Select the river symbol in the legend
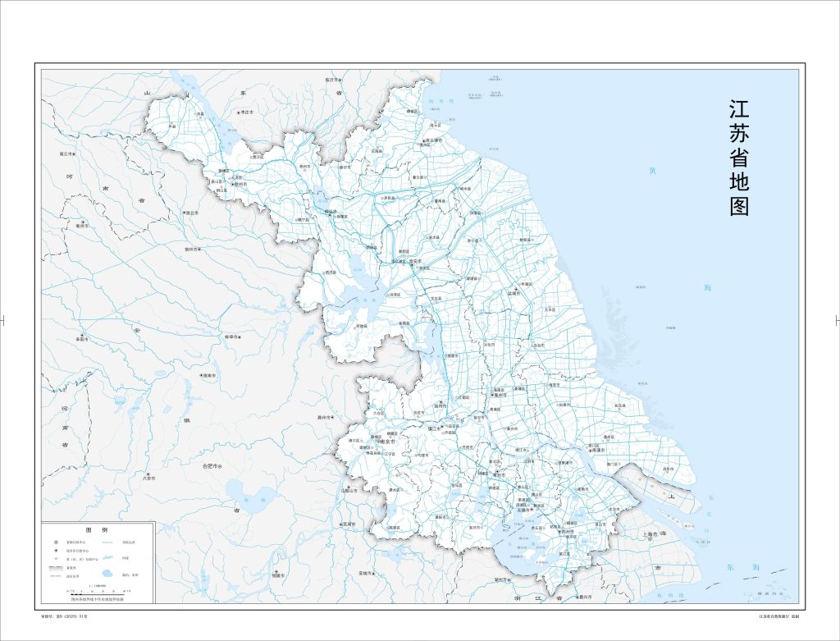Image resolution: width=840 pixels, height=641 pixels. [107, 558]
